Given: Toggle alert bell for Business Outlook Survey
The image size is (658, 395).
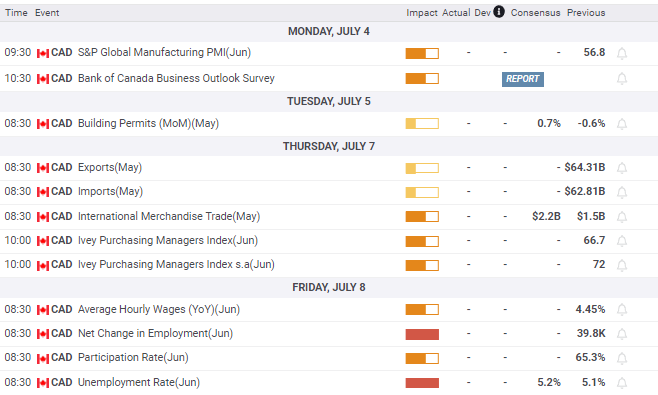Looking at the screenshot, I should coord(622,78).
